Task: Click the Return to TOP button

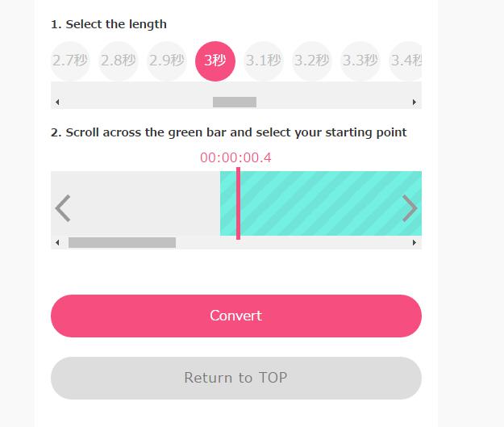Action: coord(235,378)
